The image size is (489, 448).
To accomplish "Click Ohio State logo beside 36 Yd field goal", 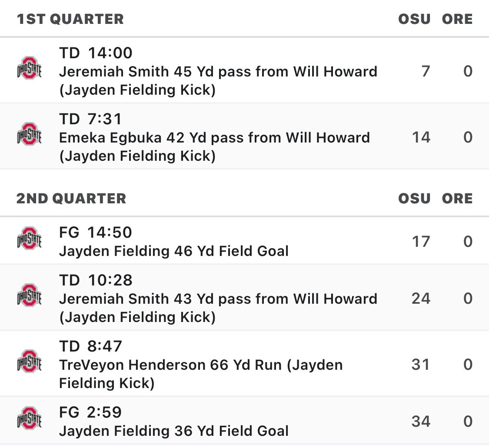I will click(x=29, y=418).
